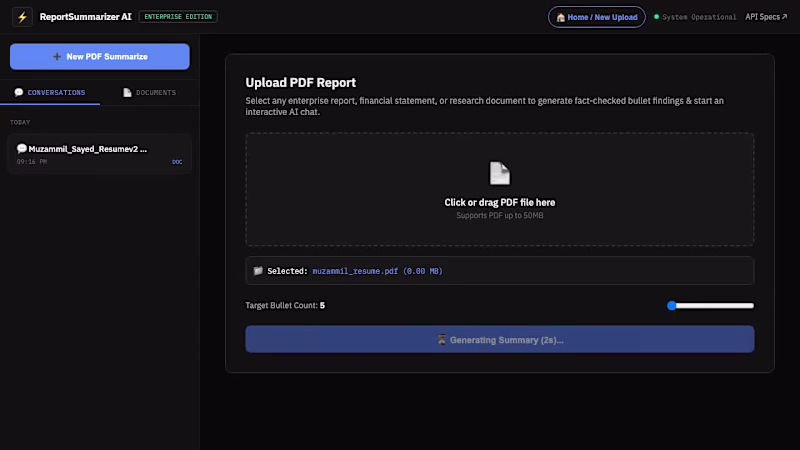Screen dimensions: 800x450
Task: Click the plus icon in New PDF Summarize
Action: pyautogui.click(x=57, y=57)
